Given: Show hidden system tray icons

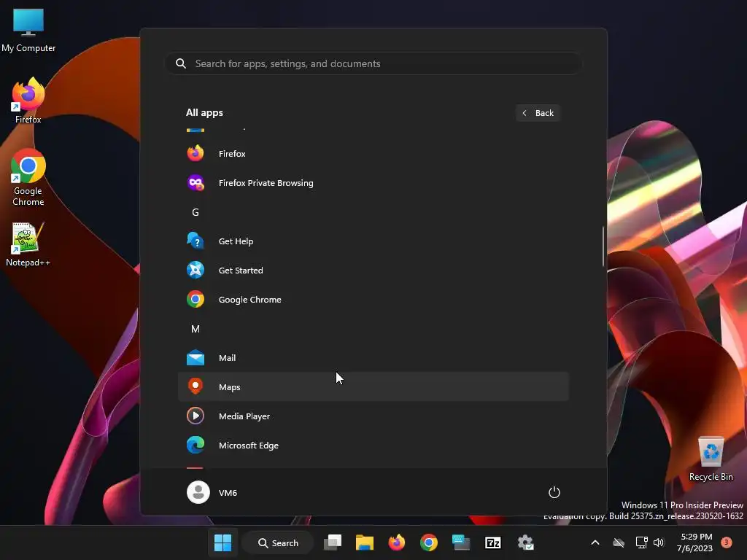Looking at the screenshot, I should click(x=595, y=542).
